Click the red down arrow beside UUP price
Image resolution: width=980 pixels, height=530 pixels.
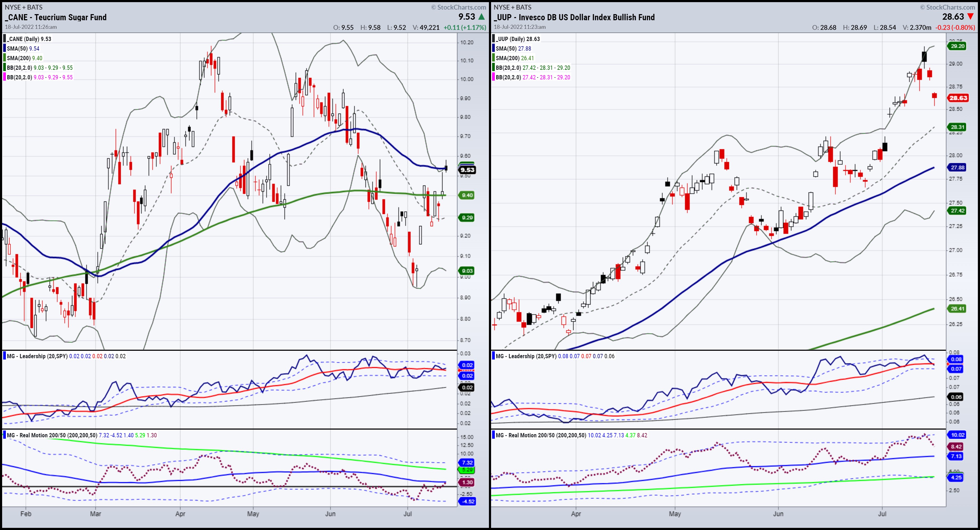970,17
